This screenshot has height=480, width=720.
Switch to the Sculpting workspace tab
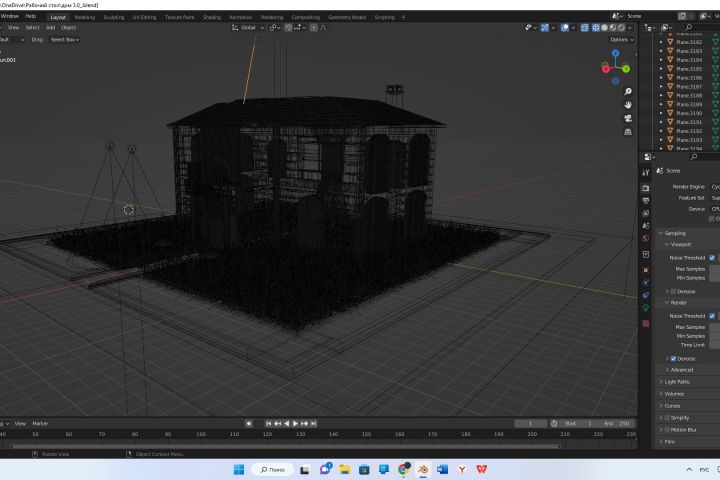114,17
